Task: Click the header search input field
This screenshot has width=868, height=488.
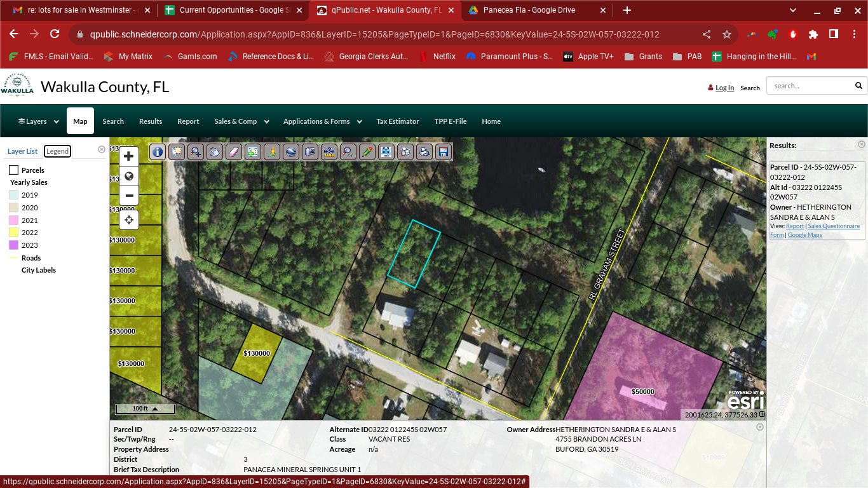Action: [810, 86]
